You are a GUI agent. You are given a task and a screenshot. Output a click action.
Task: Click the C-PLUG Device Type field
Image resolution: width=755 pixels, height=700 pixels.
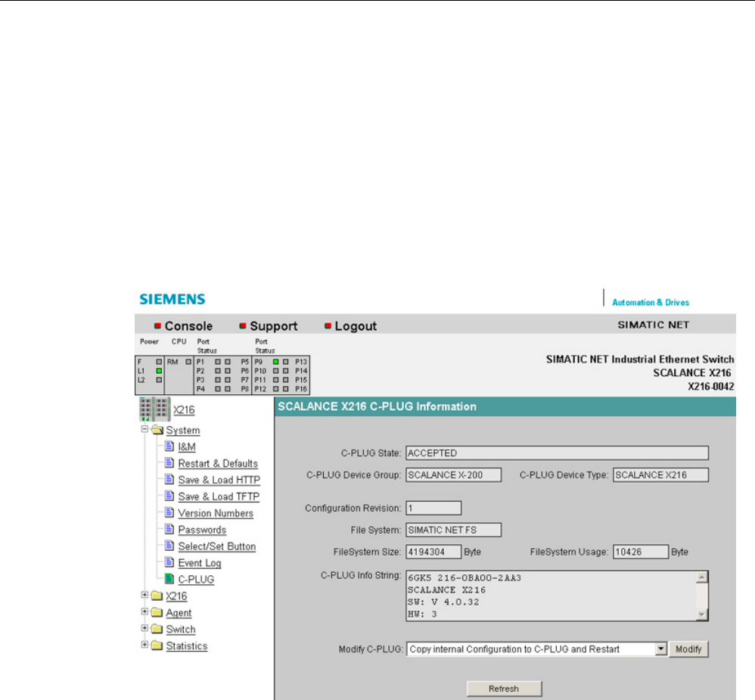tap(660, 475)
